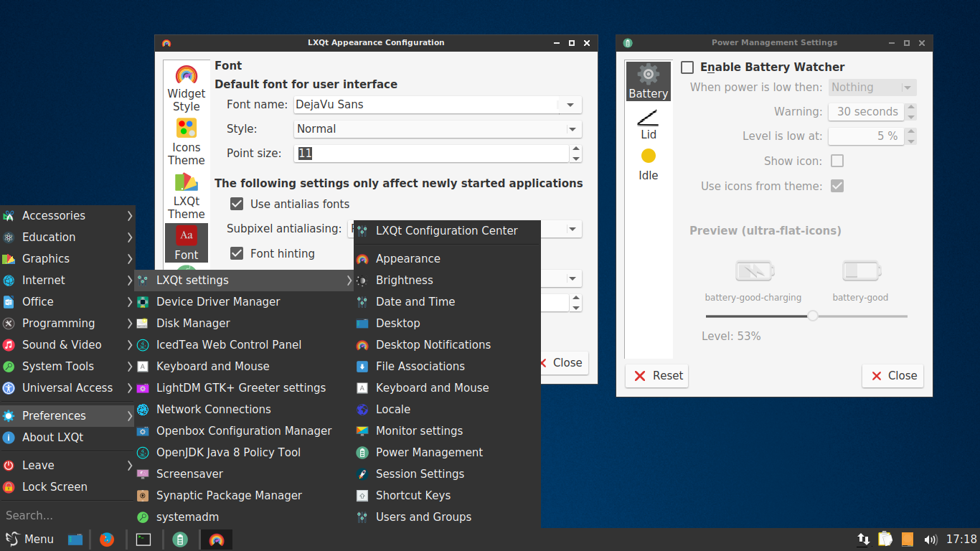Select the Battery tab in Power Management

(649, 81)
